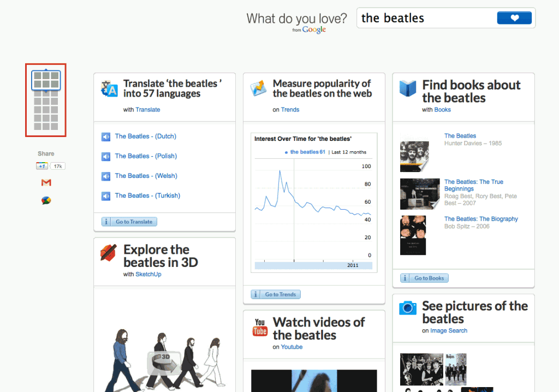Focus the 'the beatles' search field
The height and width of the screenshot is (392, 559).
click(x=427, y=18)
